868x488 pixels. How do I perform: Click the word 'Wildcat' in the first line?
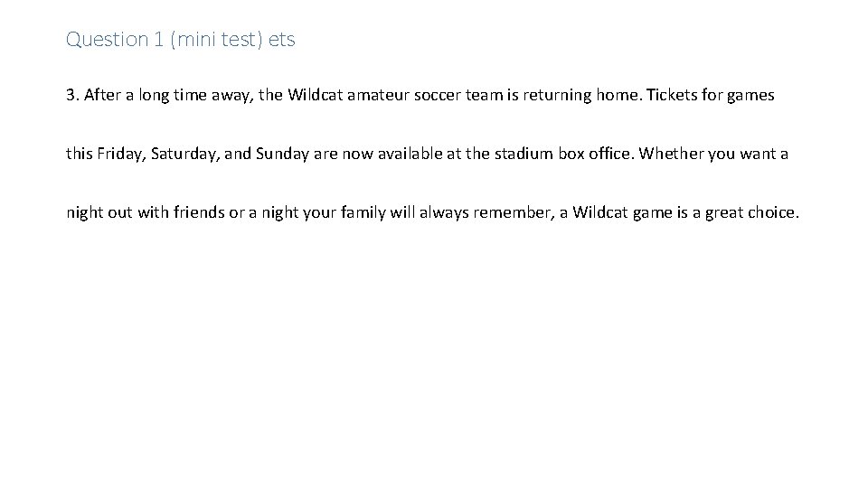(x=316, y=94)
